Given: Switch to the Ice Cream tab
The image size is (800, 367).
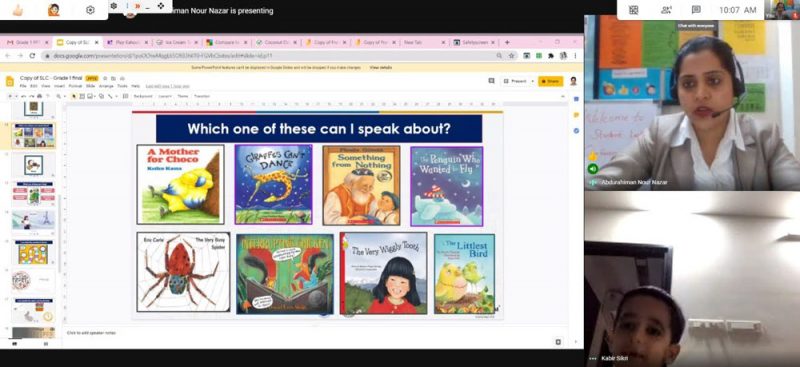Looking at the screenshot, I should [177, 42].
